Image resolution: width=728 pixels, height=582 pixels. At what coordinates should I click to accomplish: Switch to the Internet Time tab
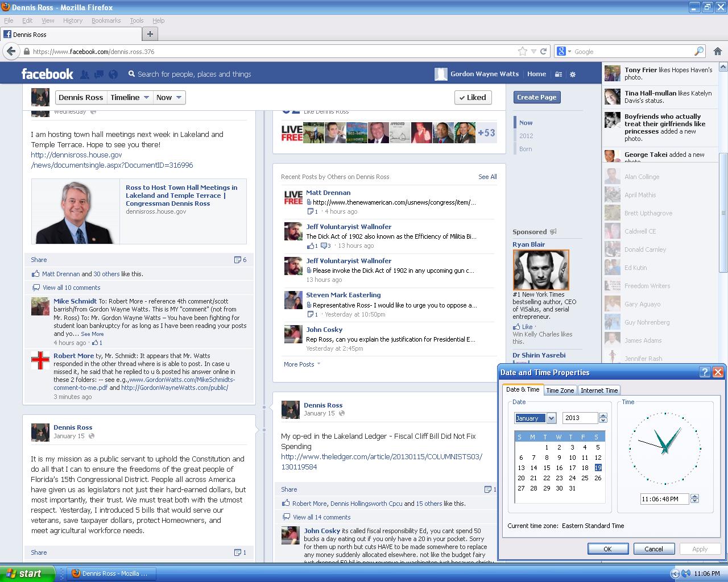599,390
